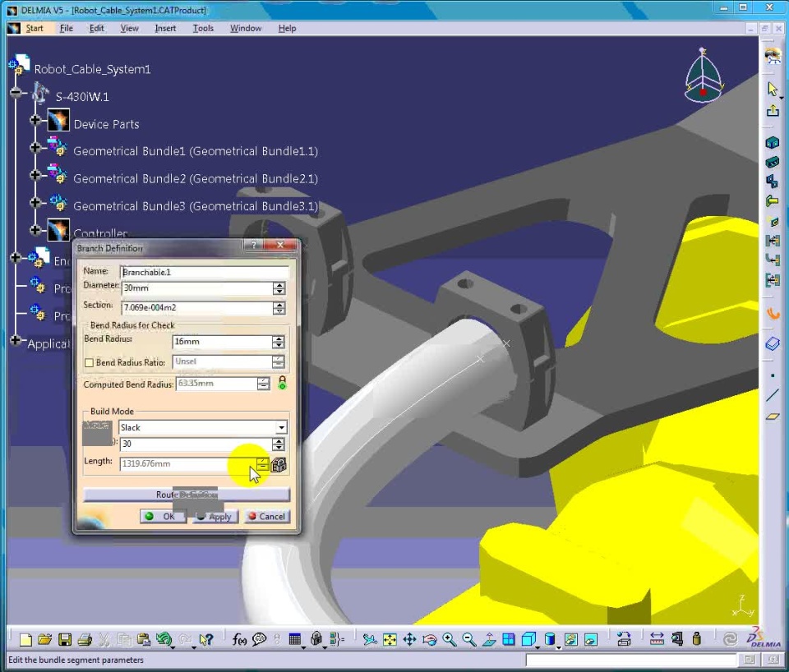Image resolution: width=789 pixels, height=672 pixels.
Task: Open the Window menu
Action: 246,28
